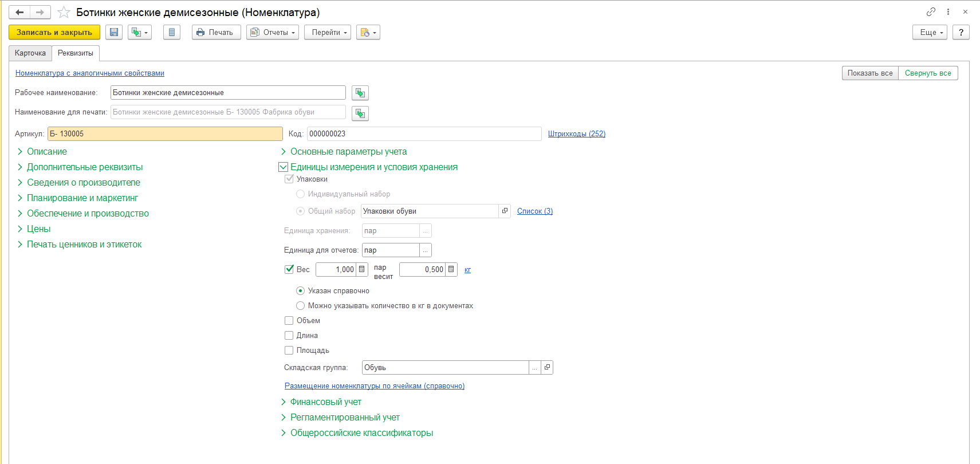This screenshot has height=464, width=980.
Task: Click the Код field with 000000023
Action: point(424,134)
